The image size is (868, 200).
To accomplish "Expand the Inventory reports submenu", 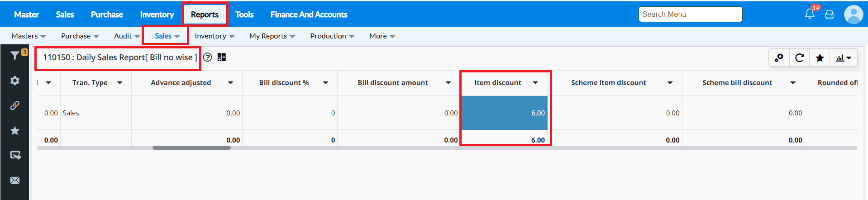I will coord(215,36).
